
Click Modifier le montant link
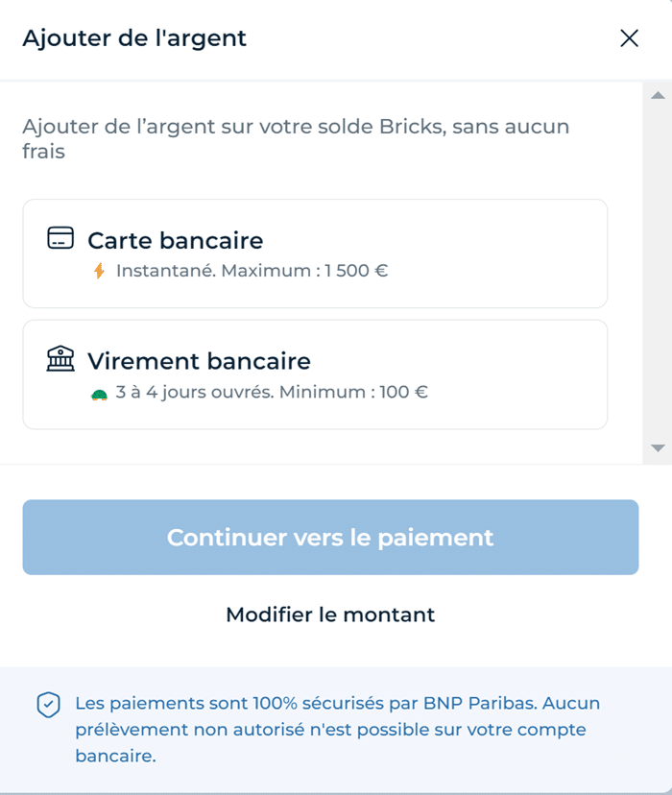tap(330, 614)
